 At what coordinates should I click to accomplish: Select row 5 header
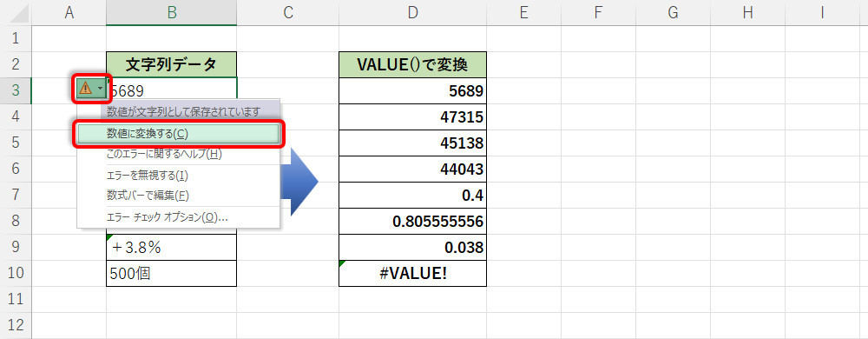coord(16,143)
